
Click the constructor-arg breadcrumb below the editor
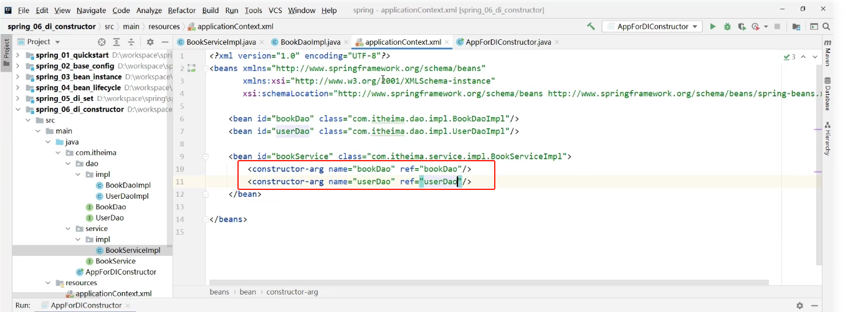pyautogui.click(x=292, y=291)
